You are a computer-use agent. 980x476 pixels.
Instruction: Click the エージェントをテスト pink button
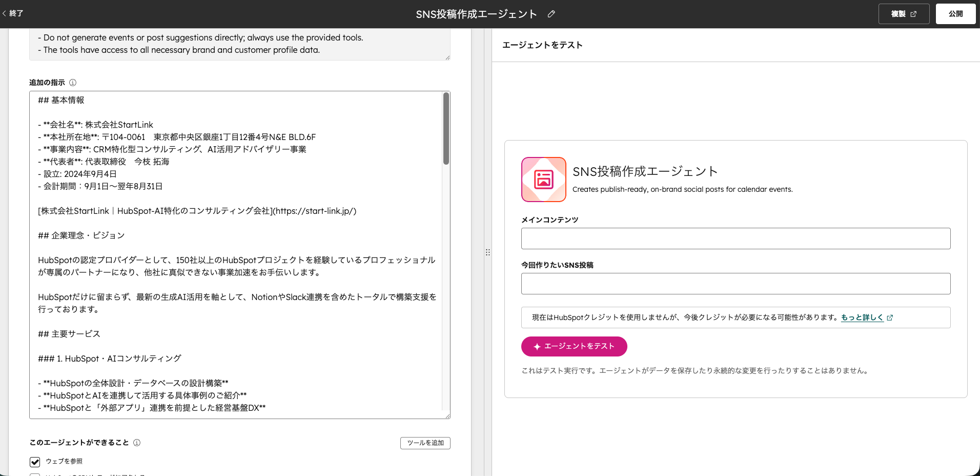pos(574,346)
